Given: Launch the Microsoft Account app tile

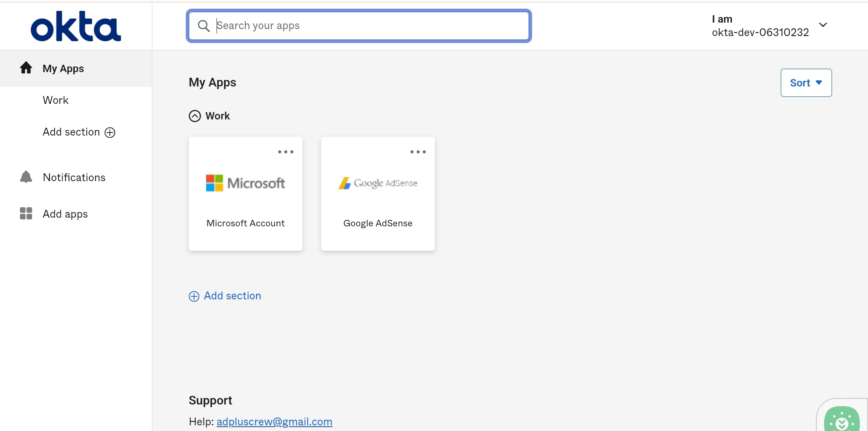Looking at the screenshot, I should [246, 200].
